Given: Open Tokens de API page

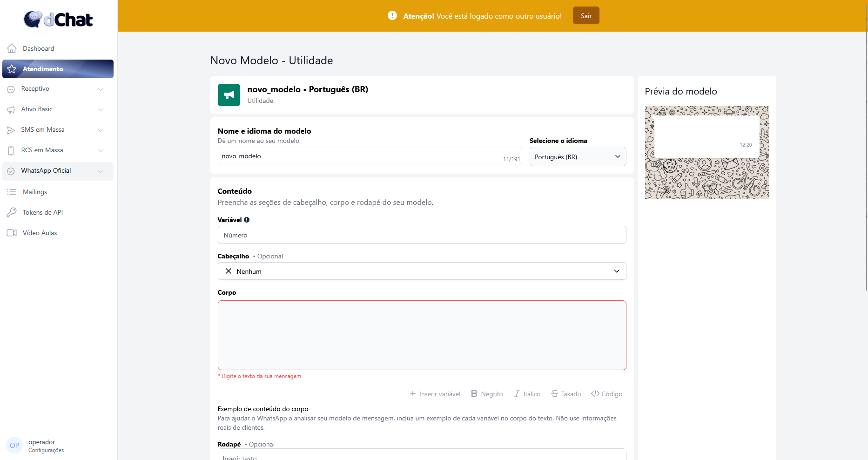Looking at the screenshot, I should click(42, 212).
